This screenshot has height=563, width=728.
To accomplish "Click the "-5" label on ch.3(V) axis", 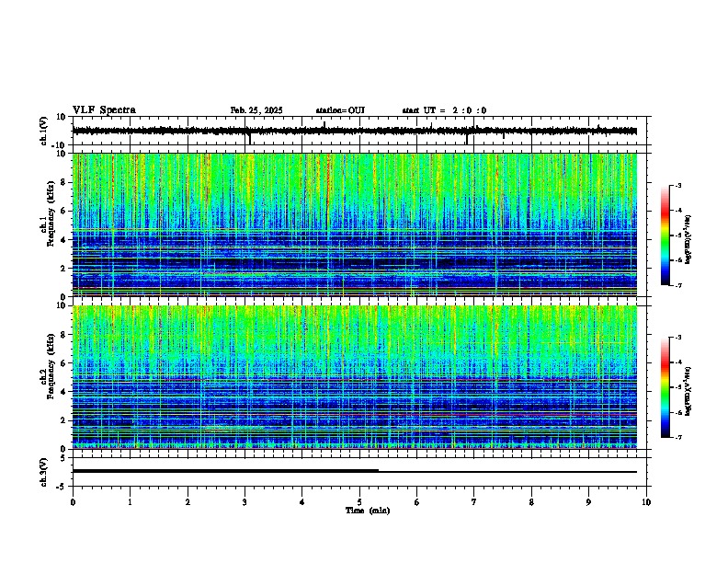I will click(62, 487).
